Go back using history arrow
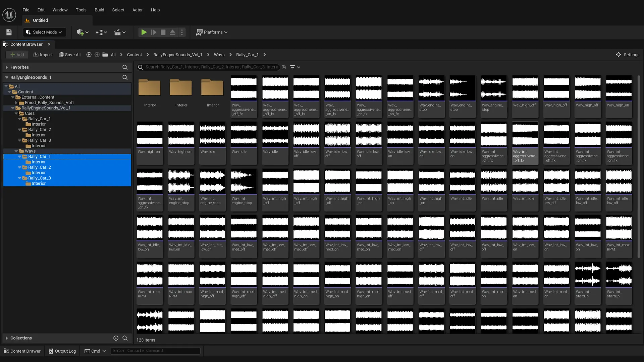Image resolution: width=644 pixels, height=362 pixels. coord(89,55)
